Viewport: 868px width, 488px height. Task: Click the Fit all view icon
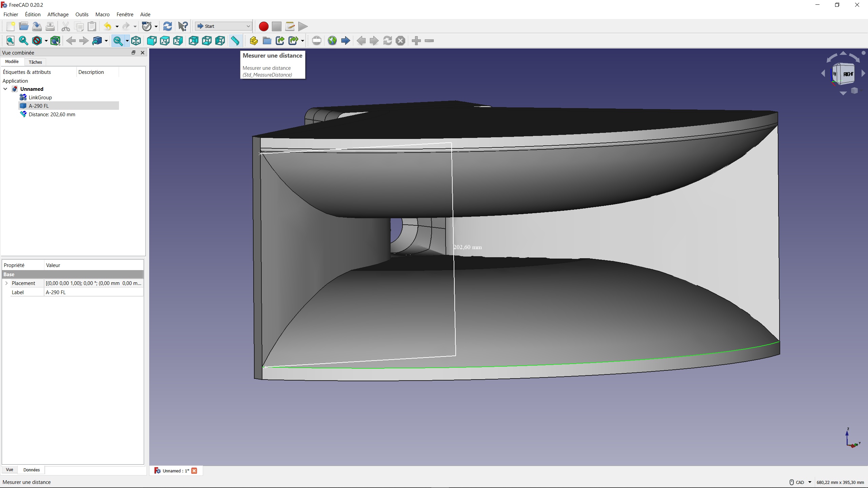pos(11,41)
